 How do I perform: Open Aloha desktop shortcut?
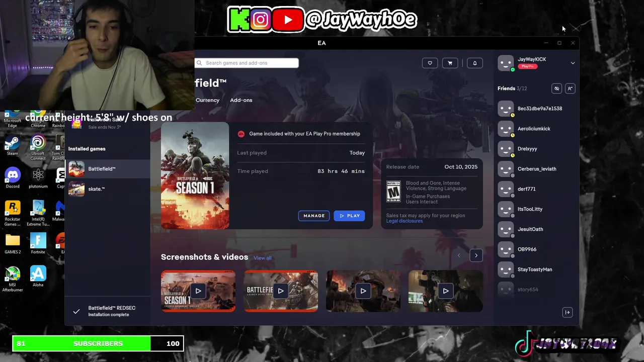38,277
